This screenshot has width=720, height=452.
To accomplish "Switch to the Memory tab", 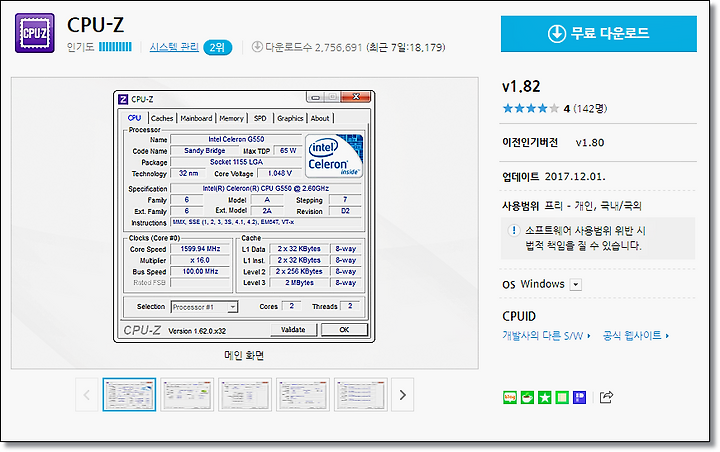I will tap(231, 118).
